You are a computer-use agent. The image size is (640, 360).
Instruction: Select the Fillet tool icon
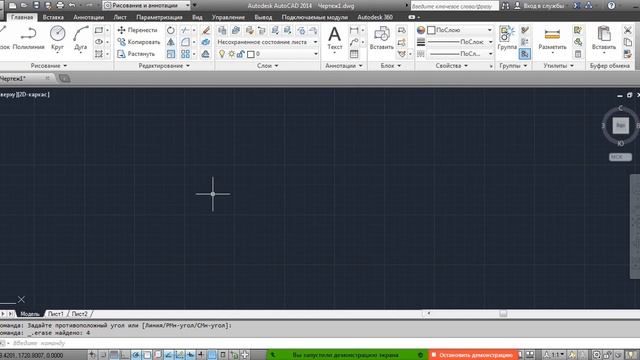(185, 42)
